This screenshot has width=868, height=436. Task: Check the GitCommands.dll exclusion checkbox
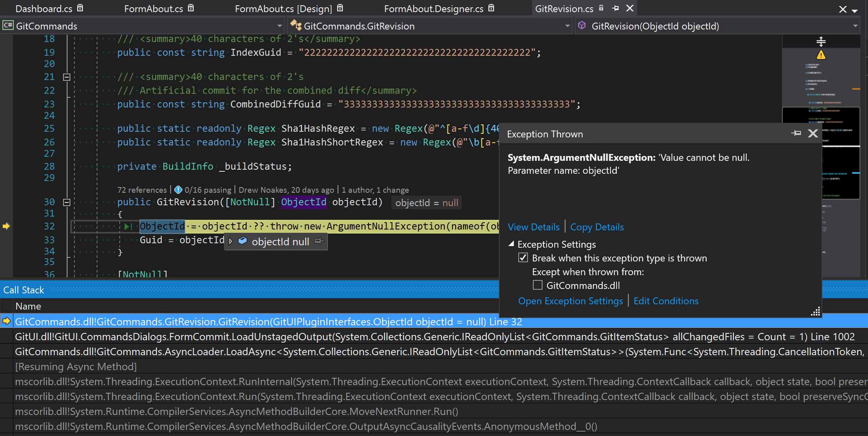click(537, 285)
